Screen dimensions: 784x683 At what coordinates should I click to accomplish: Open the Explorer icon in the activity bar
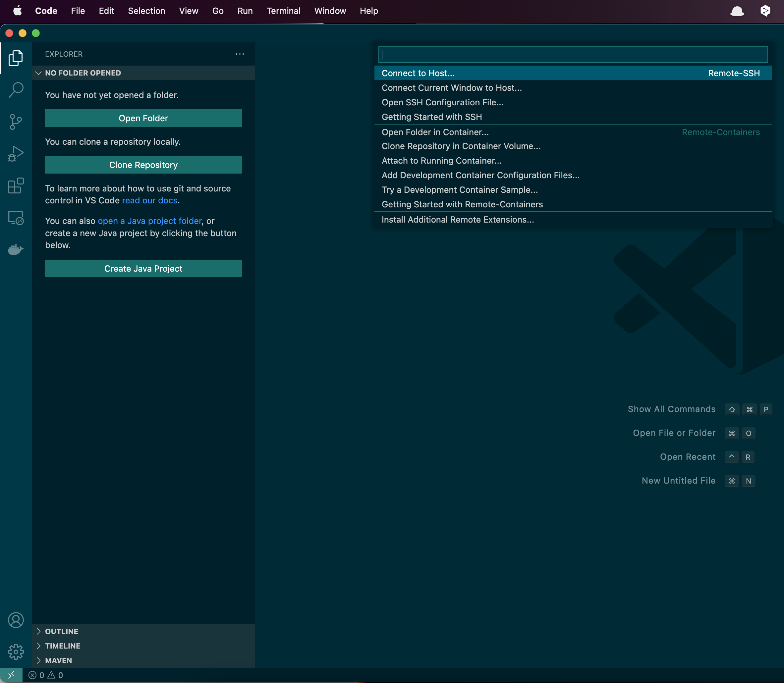click(16, 58)
